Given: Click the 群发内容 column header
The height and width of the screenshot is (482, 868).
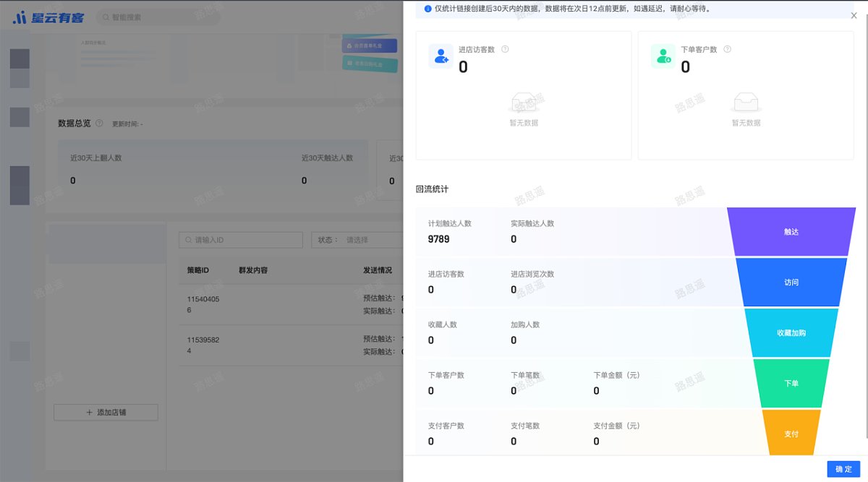Looking at the screenshot, I should 253,270.
